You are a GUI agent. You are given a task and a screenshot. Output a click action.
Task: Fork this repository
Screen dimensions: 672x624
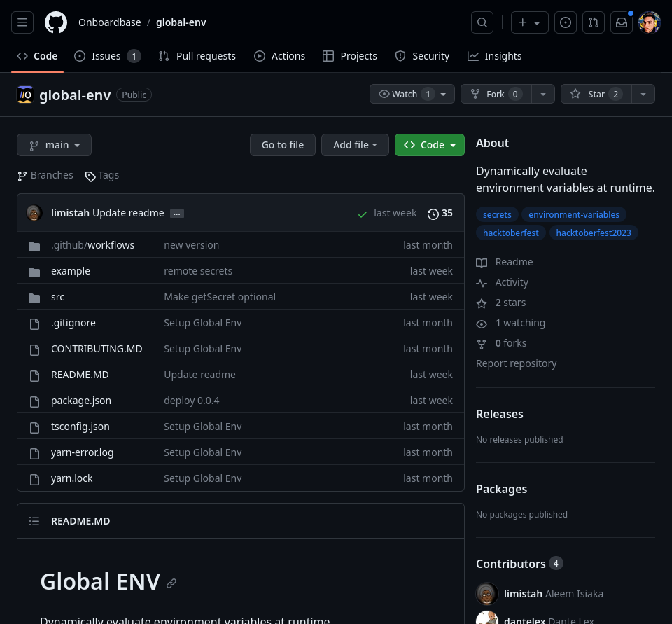point(496,94)
